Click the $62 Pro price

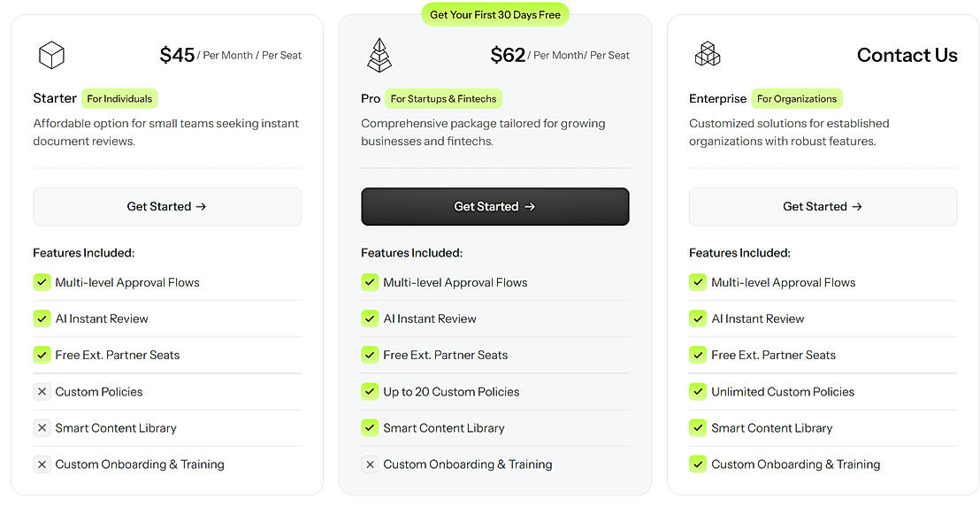(x=508, y=56)
